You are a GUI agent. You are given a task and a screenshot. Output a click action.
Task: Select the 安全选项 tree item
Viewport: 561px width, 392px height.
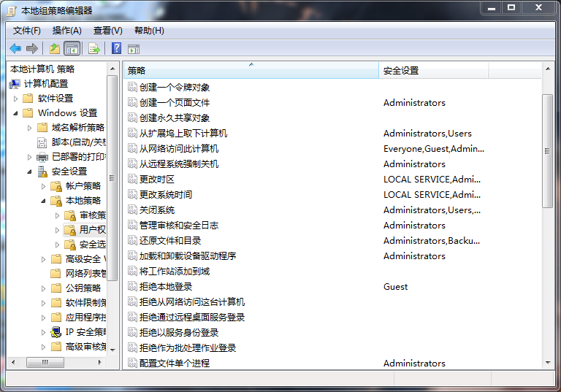[x=92, y=245]
